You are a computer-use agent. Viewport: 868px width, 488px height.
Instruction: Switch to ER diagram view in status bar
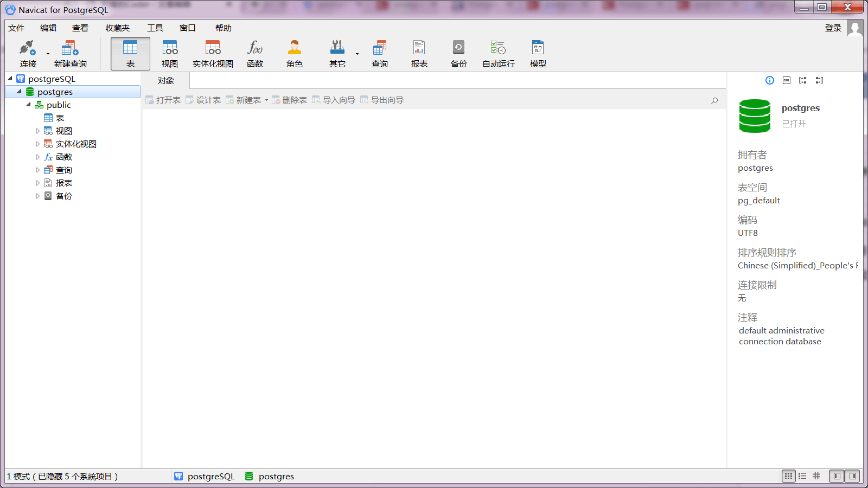(x=816, y=476)
